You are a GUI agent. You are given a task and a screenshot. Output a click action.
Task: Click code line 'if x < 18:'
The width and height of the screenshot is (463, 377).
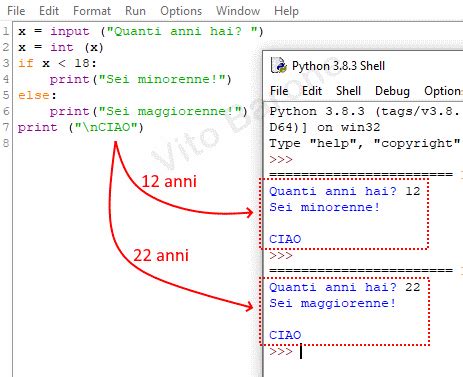tap(57, 63)
